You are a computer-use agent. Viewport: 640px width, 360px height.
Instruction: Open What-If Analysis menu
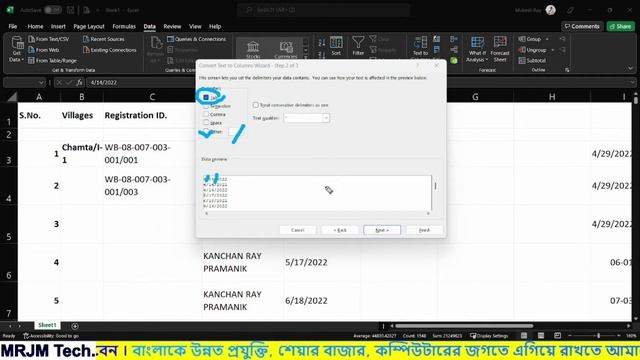click(477, 49)
